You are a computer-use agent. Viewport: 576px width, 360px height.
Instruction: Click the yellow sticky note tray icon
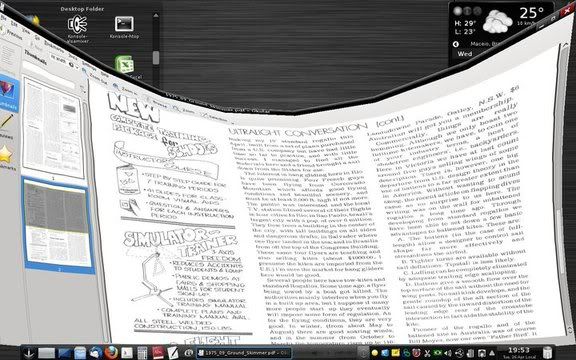(x=395, y=353)
